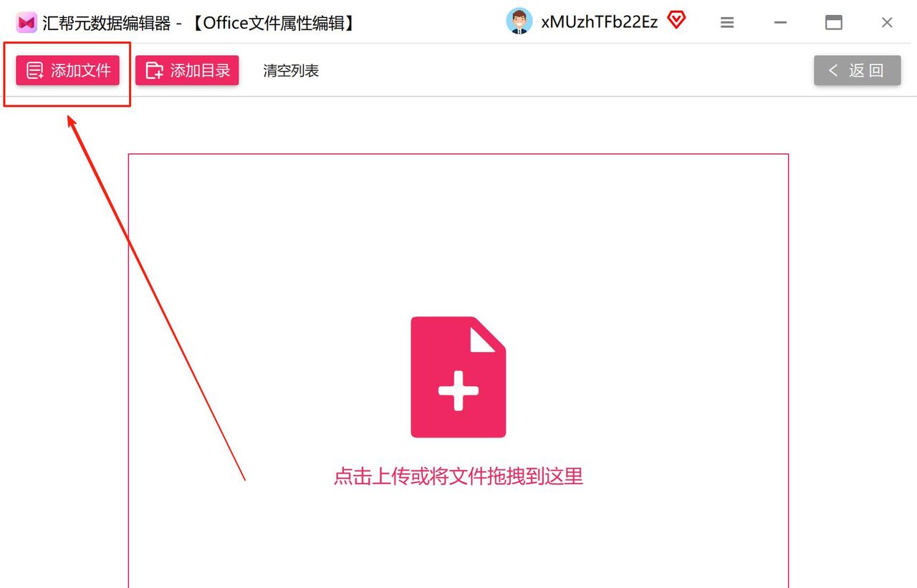917x588 pixels.
Task: Open the user avatar profile picture
Action: coord(519,21)
